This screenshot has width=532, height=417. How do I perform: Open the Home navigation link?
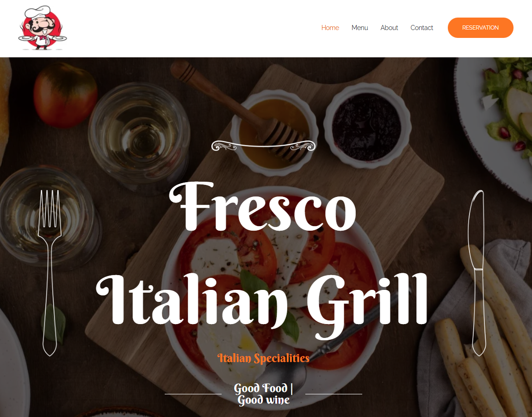330,28
